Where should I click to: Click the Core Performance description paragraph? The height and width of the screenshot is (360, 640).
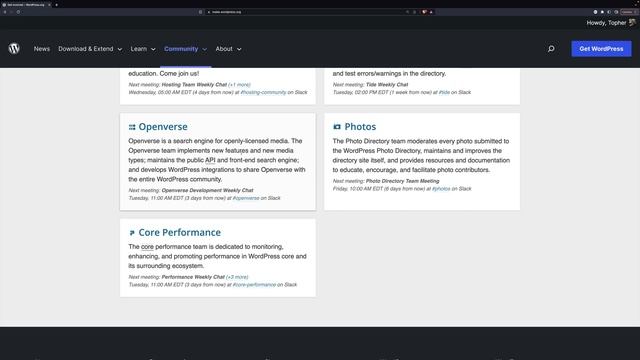pyautogui.click(x=217, y=256)
